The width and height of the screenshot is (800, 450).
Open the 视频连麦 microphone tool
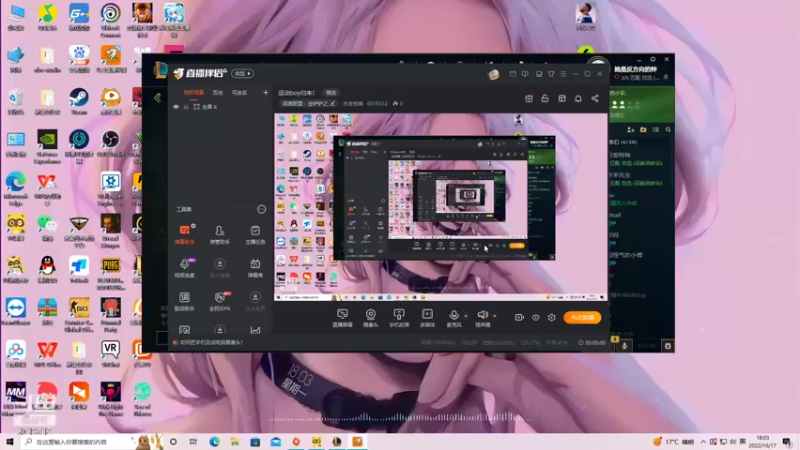click(x=185, y=267)
